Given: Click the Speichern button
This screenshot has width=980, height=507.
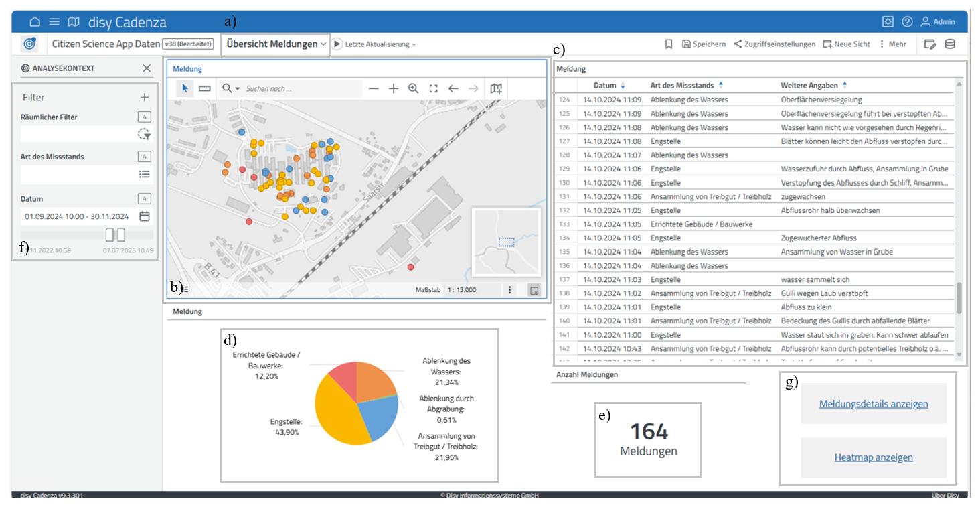Looking at the screenshot, I should [x=704, y=44].
